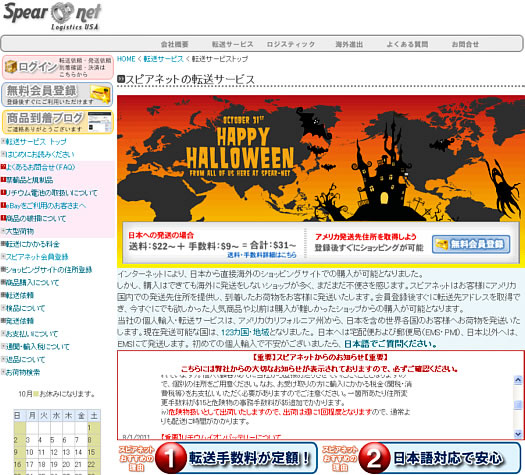Click the up arrow of notice scrollbar

point(518,380)
